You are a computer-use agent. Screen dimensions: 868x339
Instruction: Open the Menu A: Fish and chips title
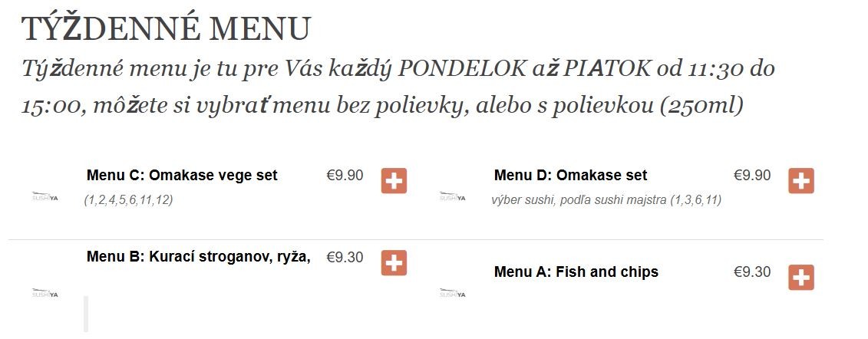click(x=576, y=272)
